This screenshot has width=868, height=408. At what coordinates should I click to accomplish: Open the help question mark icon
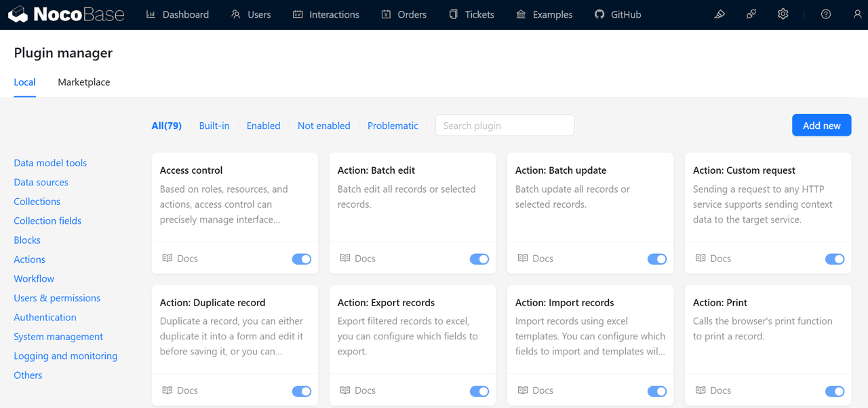coord(826,14)
